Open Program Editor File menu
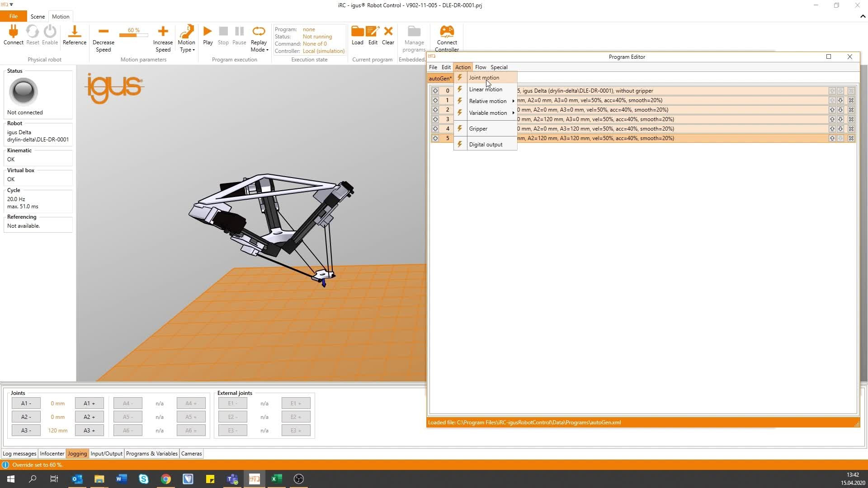868x488 pixels. pyautogui.click(x=433, y=67)
